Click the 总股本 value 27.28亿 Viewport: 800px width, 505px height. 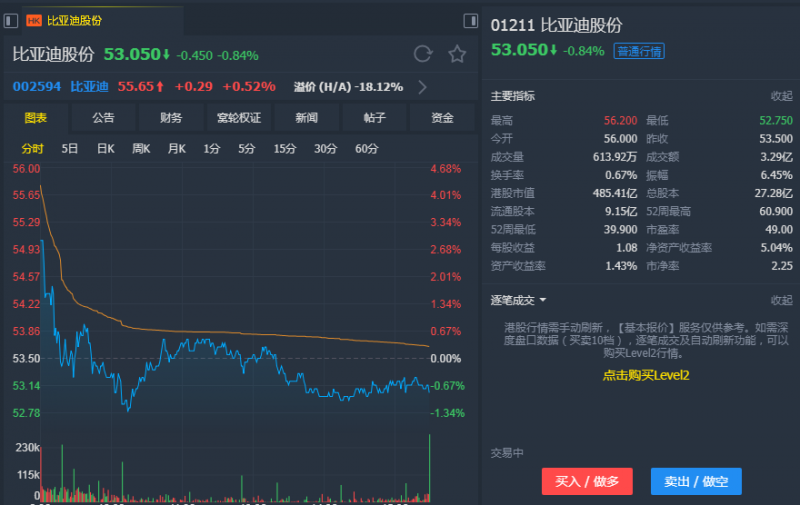click(773, 193)
